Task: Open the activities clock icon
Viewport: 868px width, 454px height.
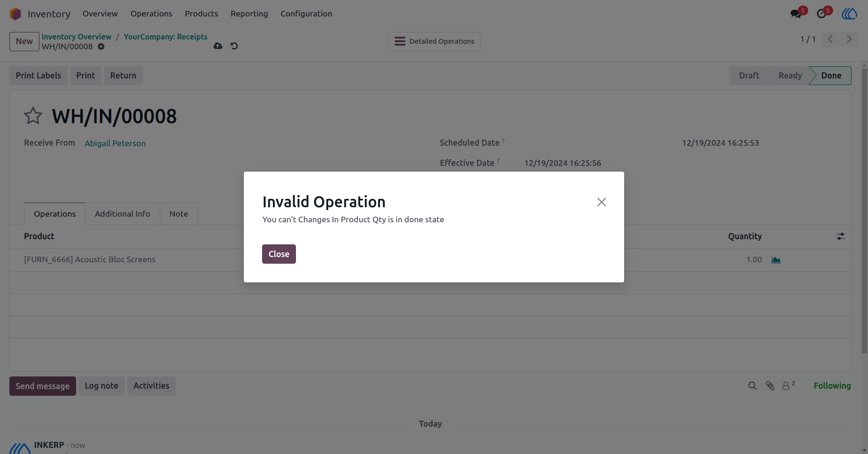Action: [822, 14]
